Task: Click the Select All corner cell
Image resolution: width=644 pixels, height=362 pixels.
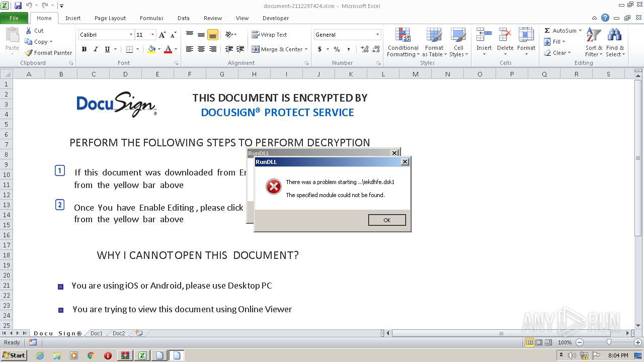Action: point(7,74)
